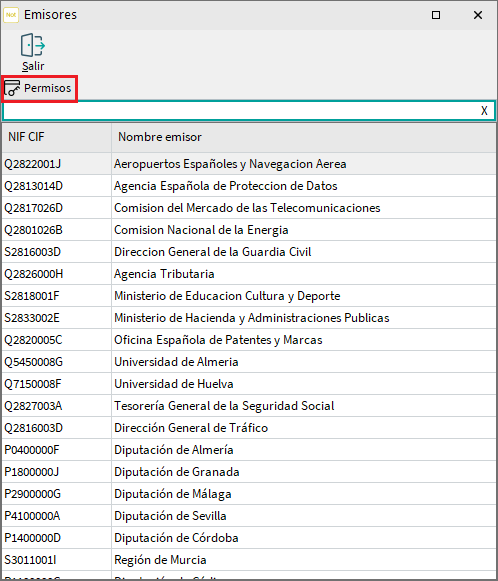Sort by the NIF CIF column header
The height and width of the screenshot is (581, 498).
(x=57, y=137)
